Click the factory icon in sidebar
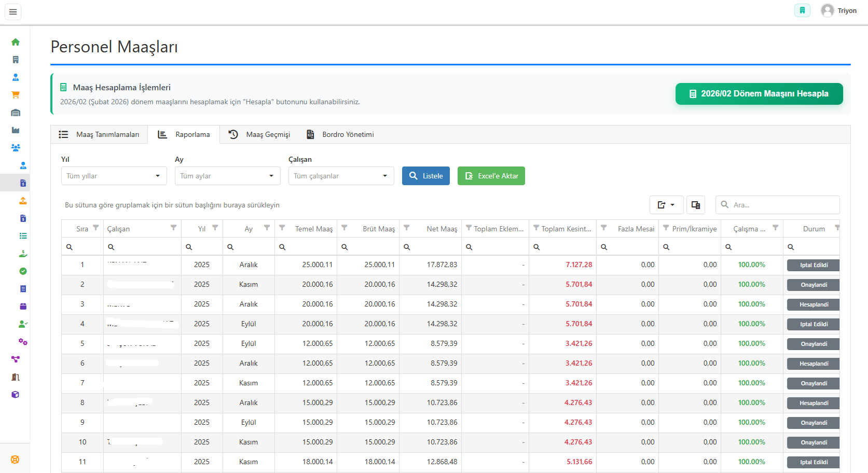This screenshot has width=868, height=473. point(16,130)
